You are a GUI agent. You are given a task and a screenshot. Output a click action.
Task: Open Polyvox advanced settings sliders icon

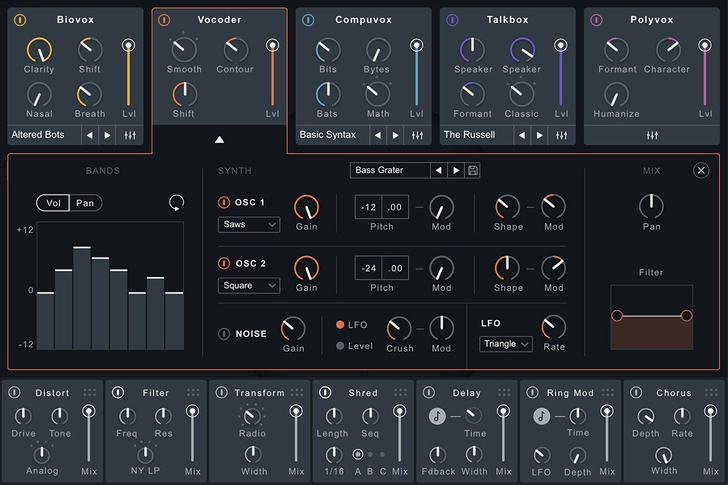pos(652,135)
